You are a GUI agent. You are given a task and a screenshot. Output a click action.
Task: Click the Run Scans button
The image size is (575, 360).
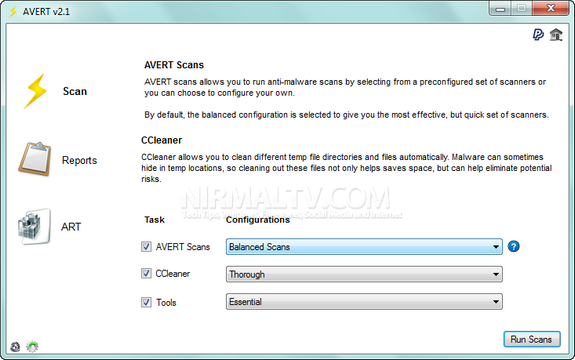click(532, 339)
